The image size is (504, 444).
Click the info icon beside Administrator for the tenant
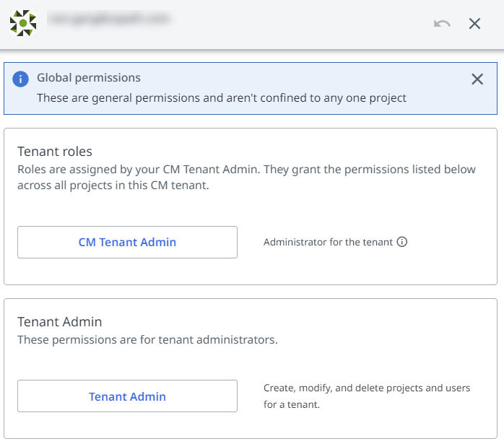(402, 243)
